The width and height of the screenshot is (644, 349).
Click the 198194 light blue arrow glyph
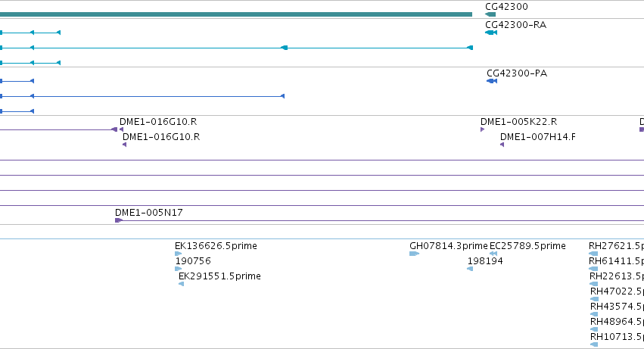[470, 269]
